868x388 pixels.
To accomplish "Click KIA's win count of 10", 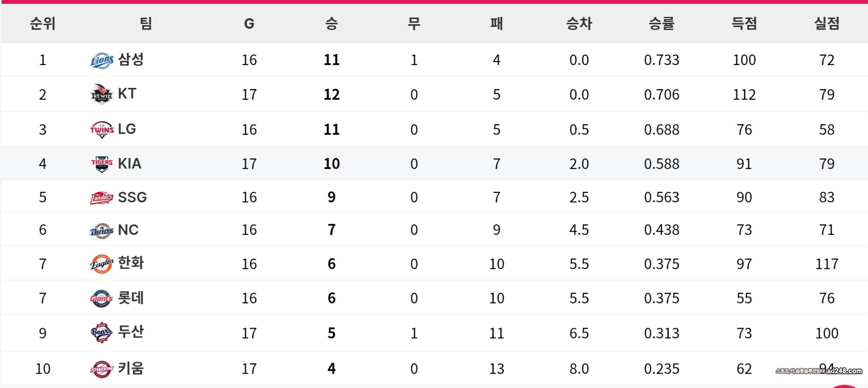I will 331,164.
